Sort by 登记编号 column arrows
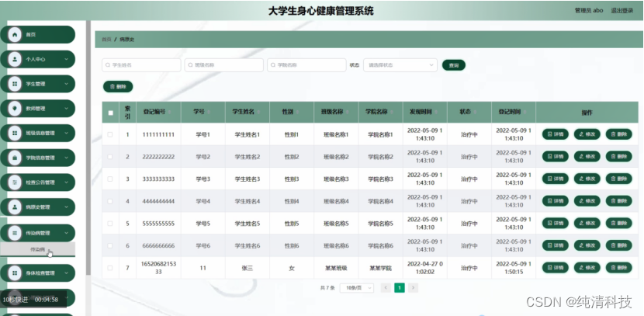The image size is (644, 316). pyautogui.click(x=169, y=112)
